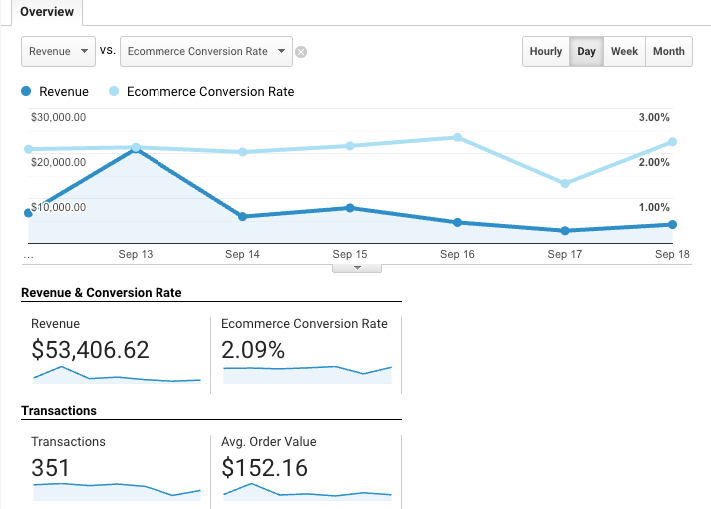The height and width of the screenshot is (509, 711).
Task: Select the Hourly time granularity
Action: [546, 52]
